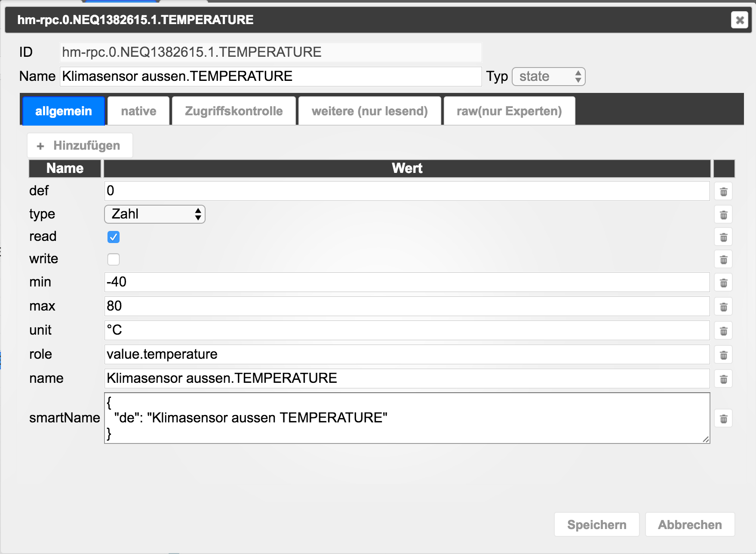
Task: Open the Typ state dropdown
Action: [548, 77]
